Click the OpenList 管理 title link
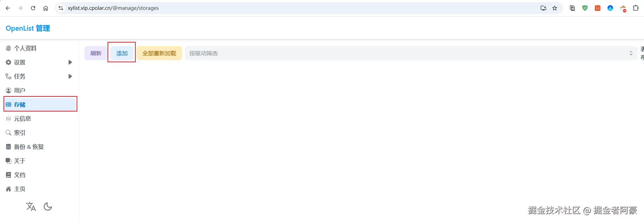 (28, 28)
